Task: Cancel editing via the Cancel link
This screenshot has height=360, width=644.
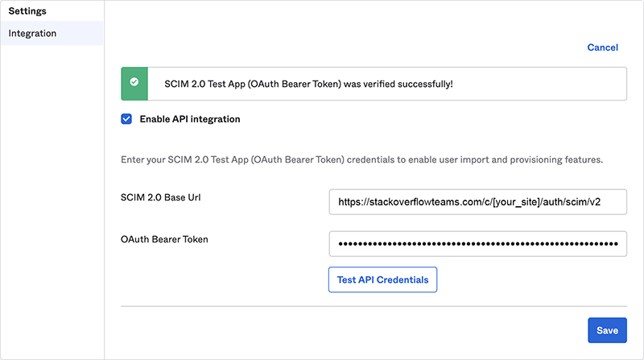Action: click(602, 48)
